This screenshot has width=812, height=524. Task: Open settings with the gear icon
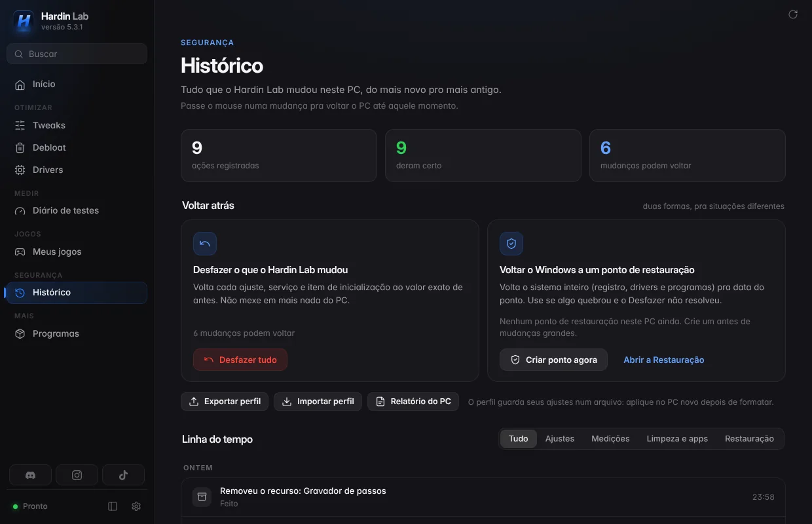tap(136, 506)
